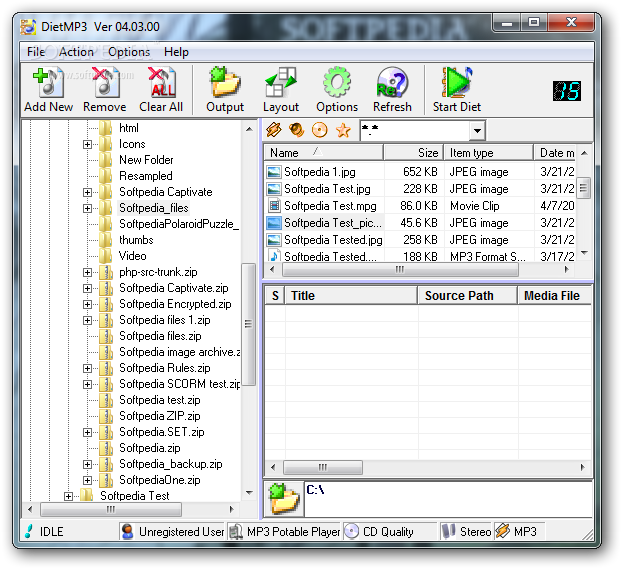
Task: Open the Options menu in menu bar
Action: pos(129,52)
